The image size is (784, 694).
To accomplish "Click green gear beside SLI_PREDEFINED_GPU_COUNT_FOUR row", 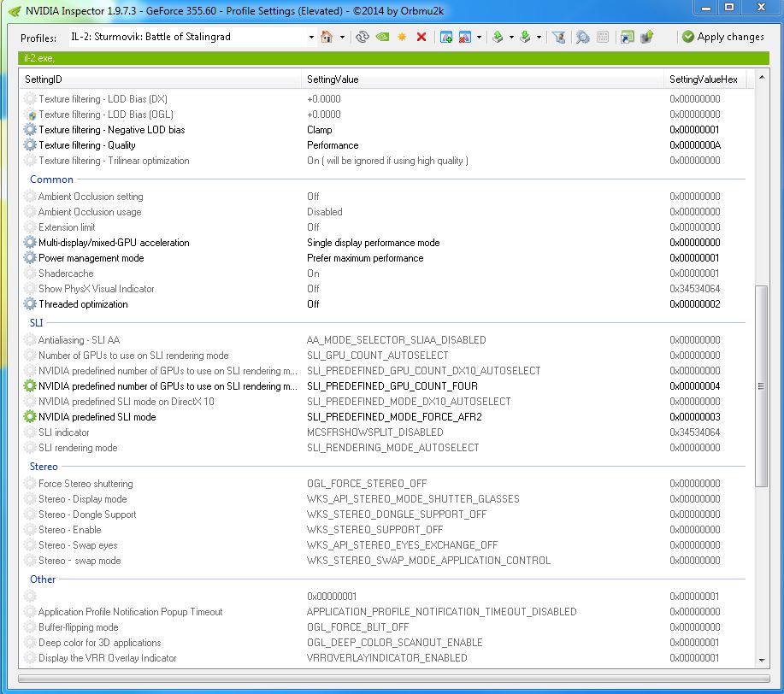I will (30, 386).
